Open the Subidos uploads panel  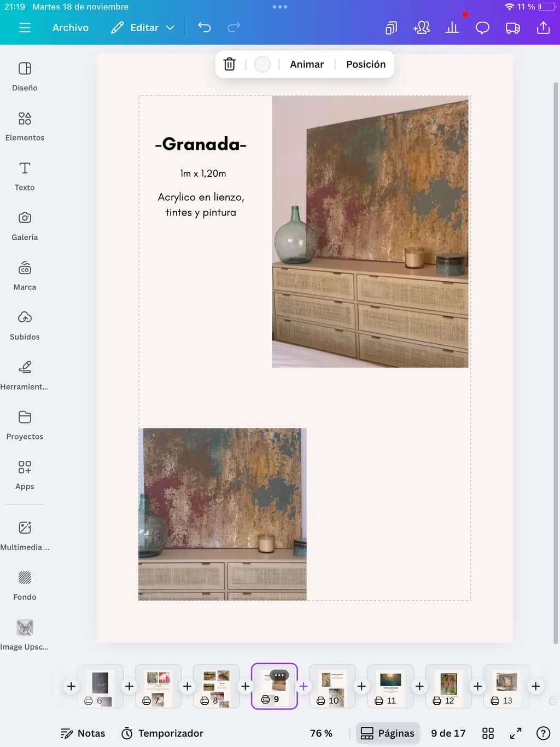point(25,326)
